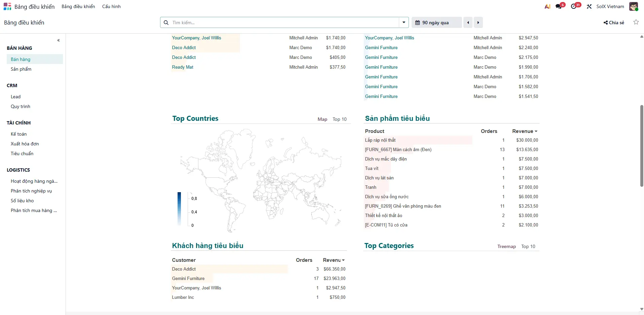Go to the next 90-day period arrow
Screen dimensions: 644x315
[478, 23]
